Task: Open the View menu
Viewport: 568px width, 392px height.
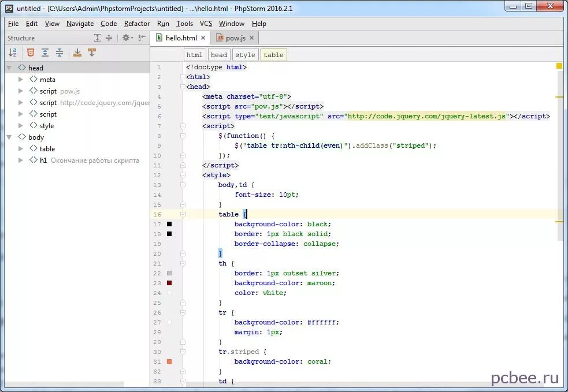Action: (52, 24)
